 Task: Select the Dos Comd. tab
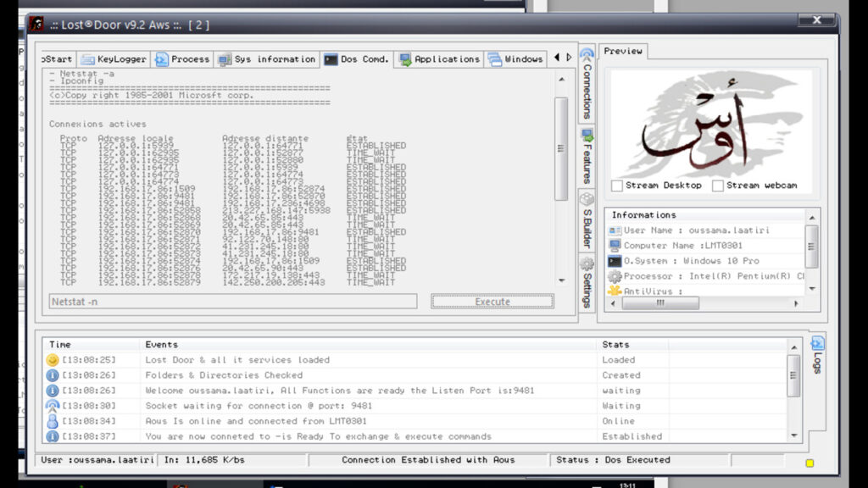click(x=357, y=59)
